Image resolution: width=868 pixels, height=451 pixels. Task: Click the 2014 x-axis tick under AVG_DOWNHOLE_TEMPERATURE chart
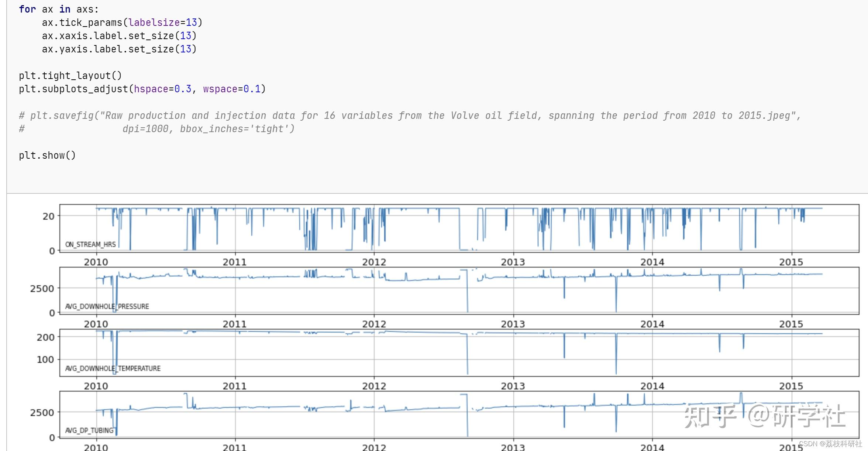point(652,386)
